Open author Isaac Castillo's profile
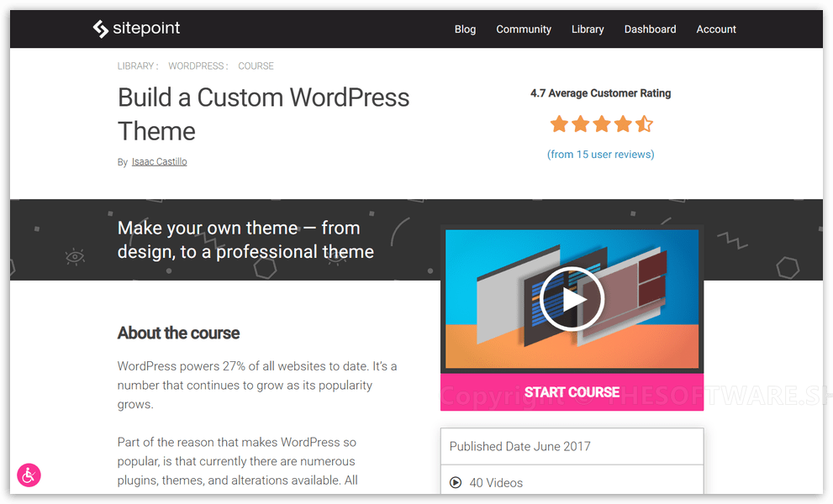Viewport: 833px width, 504px height. (160, 161)
